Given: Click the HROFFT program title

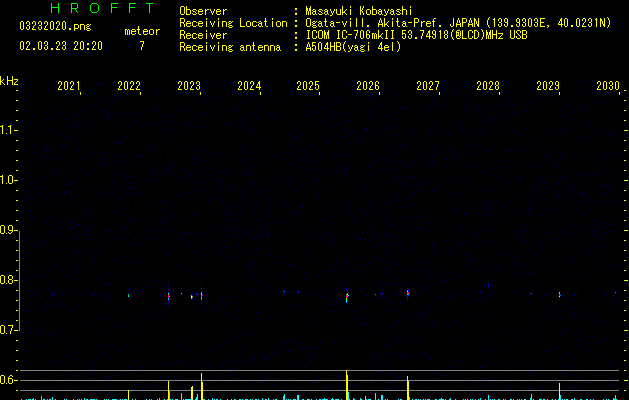Looking at the screenshot, I should [103, 8].
